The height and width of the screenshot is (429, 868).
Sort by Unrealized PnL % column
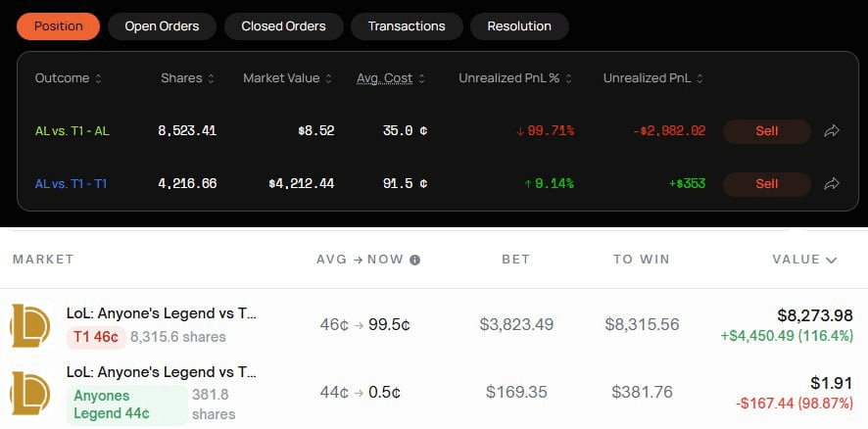tap(515, 78)
